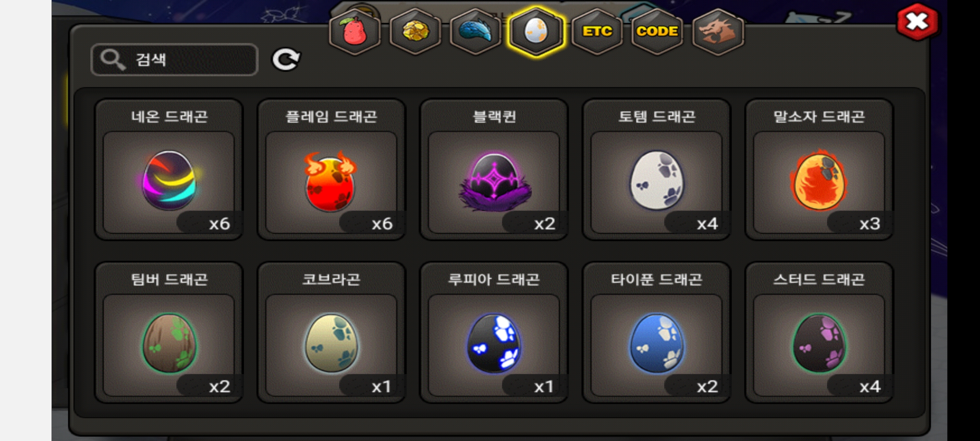
Task: Switch to the ETC tab
Action: pyautogui.click(x=597, y=32)
